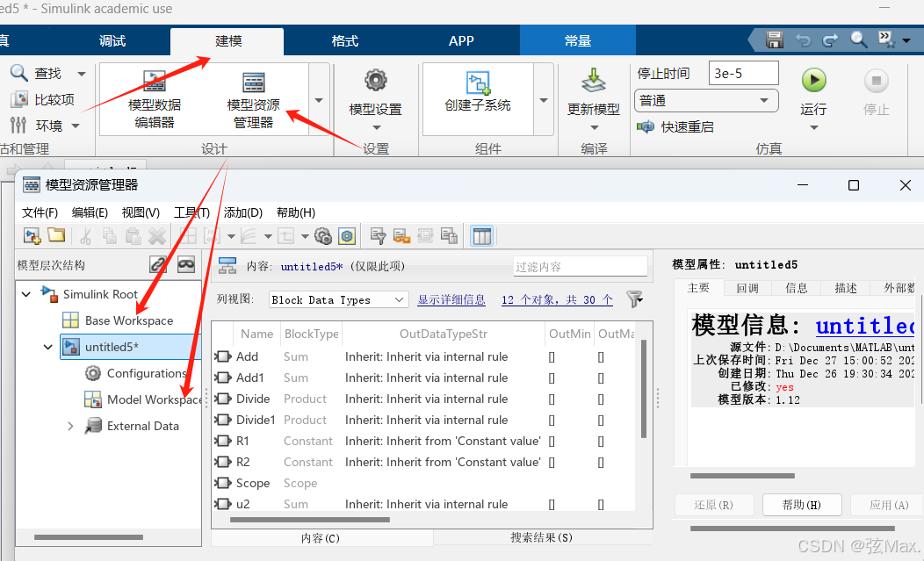Run the simulation with green 运行 button
The image size is (924, 561).
coord(814,80)
